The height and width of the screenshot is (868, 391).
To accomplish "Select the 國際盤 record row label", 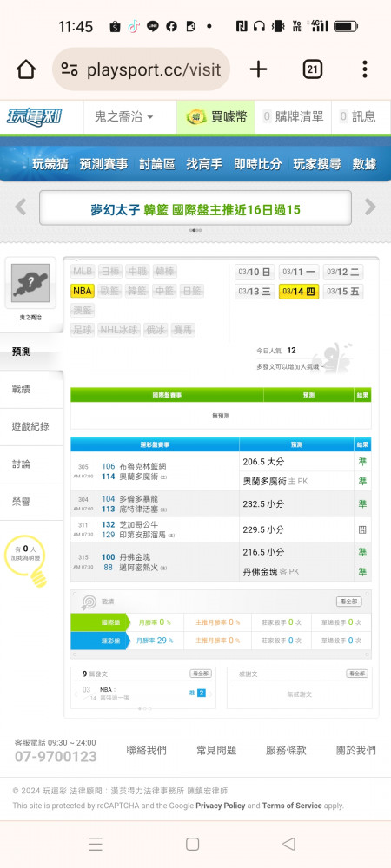I will (100, 622).
